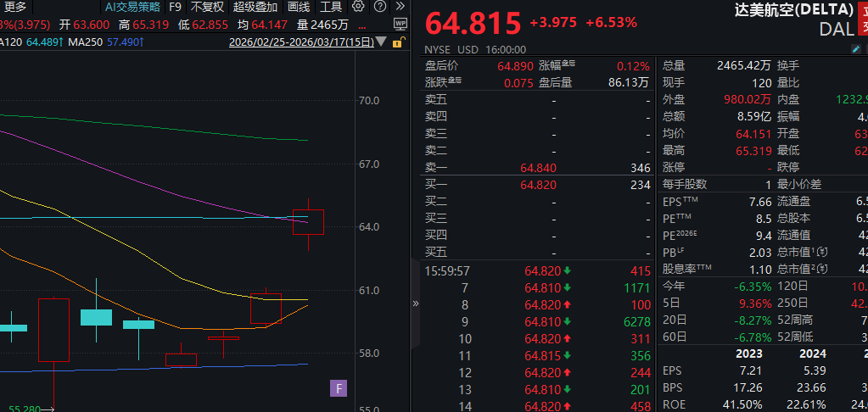Click the 卖一 ask price 64.840
Viewport: 868px width, 412px height.
[538, 168]
